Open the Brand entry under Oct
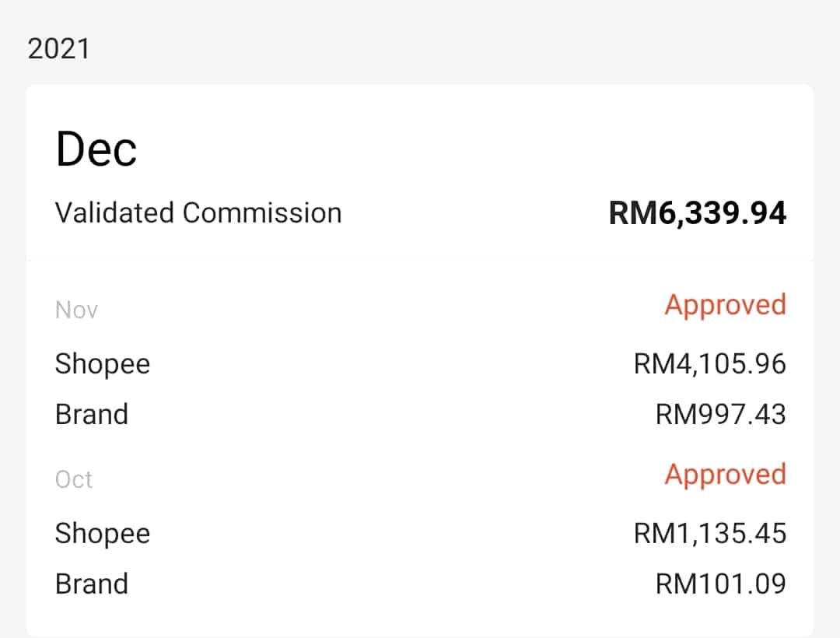 [x=92, y=584]
